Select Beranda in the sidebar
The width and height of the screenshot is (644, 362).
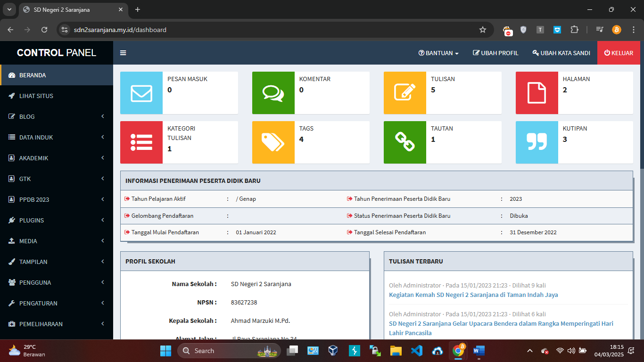tap(57, 75)
